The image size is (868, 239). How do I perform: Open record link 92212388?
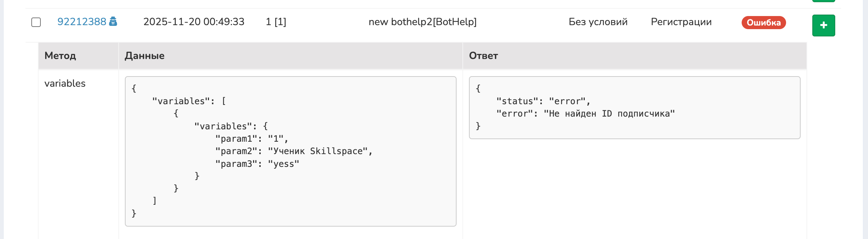point(82,22)
